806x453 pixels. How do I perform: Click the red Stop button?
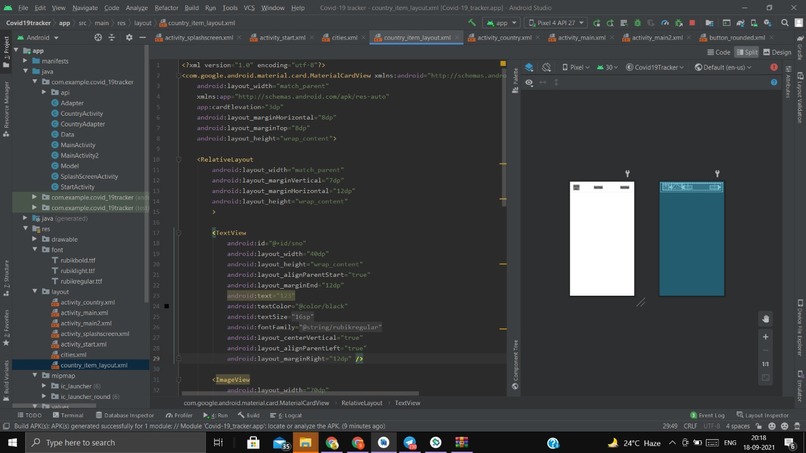coord(692,23)
